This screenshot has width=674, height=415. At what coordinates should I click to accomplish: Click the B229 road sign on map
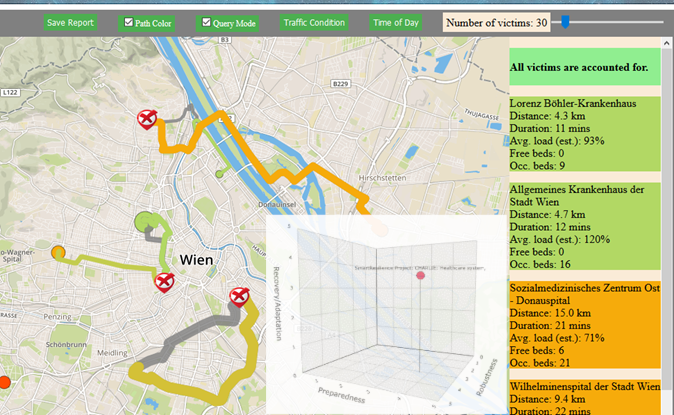pos(340,84)
